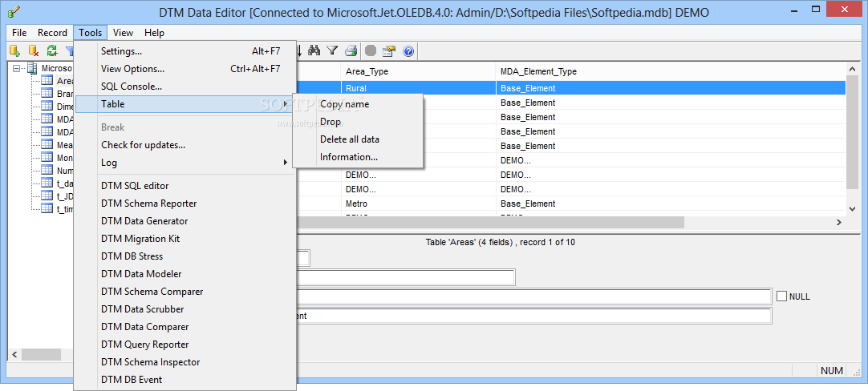Click the Tools menu header
The width and height of the screenshot is (868, 391).
click(x=90, y=33)
